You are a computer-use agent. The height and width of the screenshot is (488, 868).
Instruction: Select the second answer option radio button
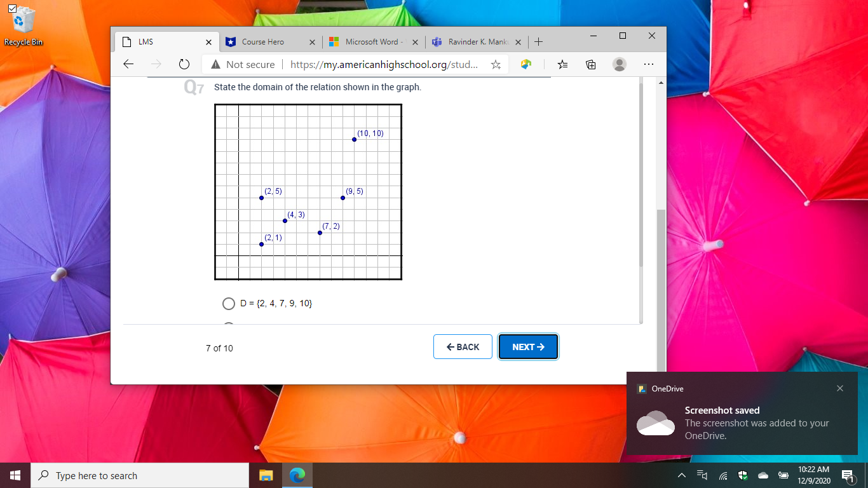(229, 325)
